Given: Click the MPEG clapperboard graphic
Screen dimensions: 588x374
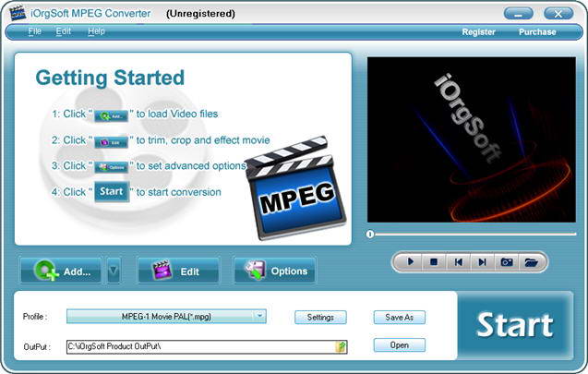Looking at the screenshot, I should coord(295,187).
